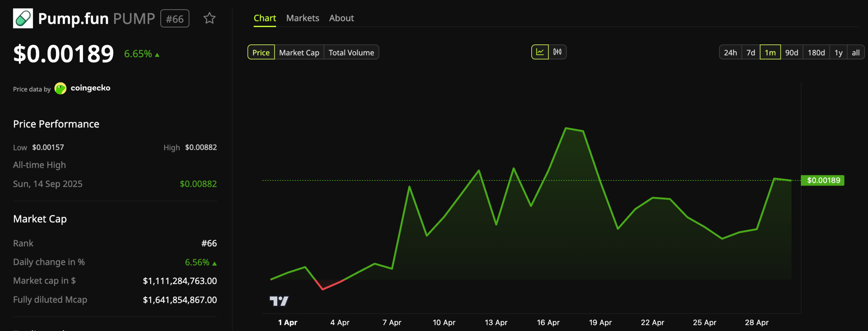The height and width of the screenshot is (331, 868).
Task: Select the line chart view icon
Action: [540, 52]
